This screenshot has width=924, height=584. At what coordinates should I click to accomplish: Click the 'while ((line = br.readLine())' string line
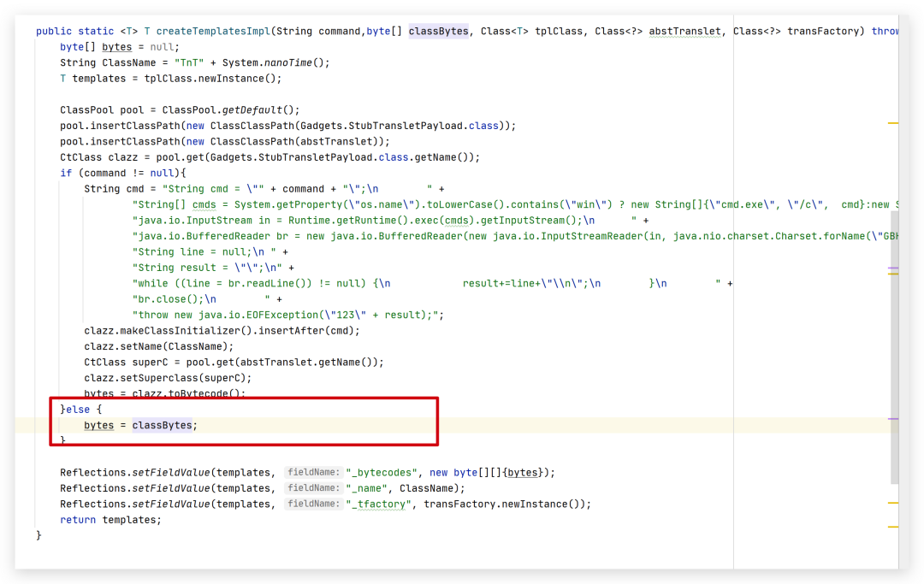pos(427,284)
